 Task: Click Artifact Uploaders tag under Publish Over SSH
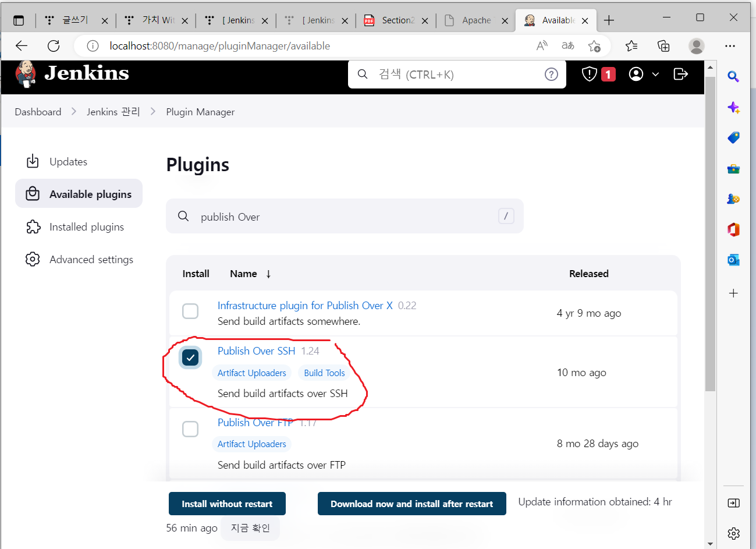252,373
